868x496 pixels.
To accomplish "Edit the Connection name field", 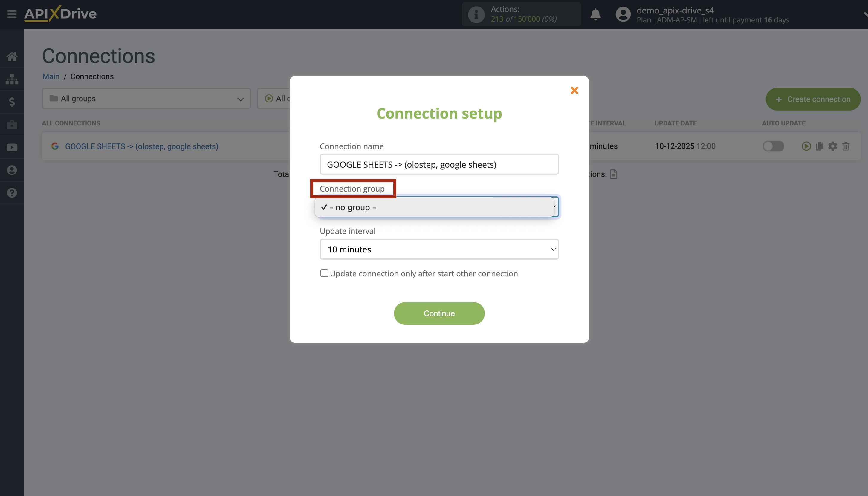I will pyautogui.click(x=439, y=164).
